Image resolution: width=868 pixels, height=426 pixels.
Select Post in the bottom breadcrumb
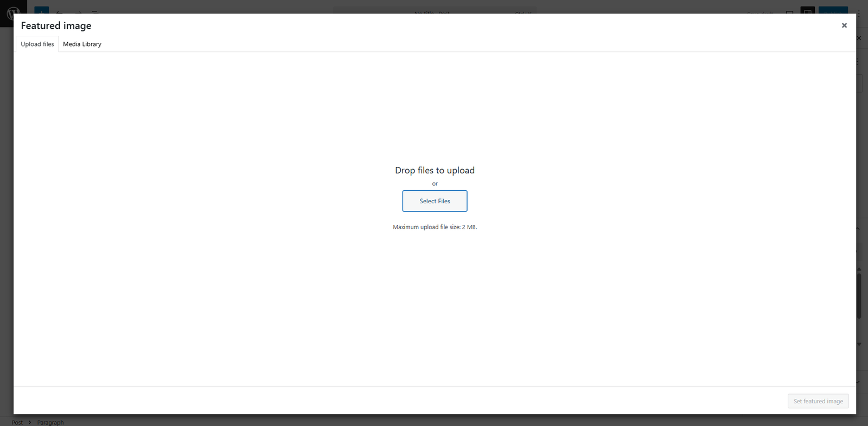click(x=17, y=422)
